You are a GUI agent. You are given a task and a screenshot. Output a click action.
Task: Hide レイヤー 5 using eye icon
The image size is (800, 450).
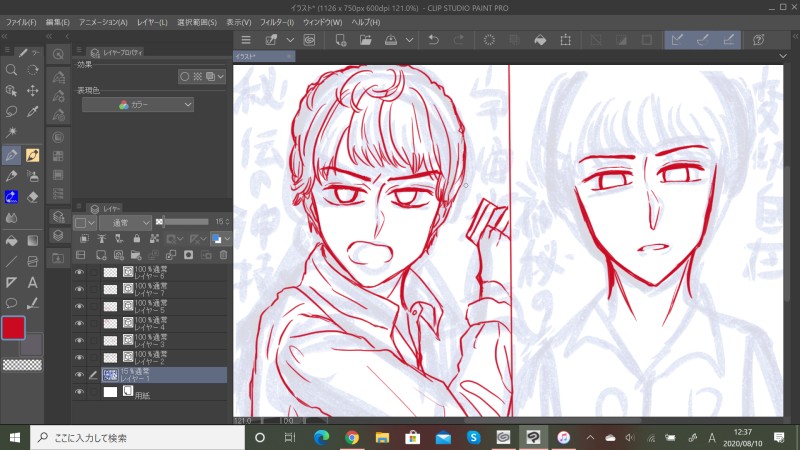point(79,306)
